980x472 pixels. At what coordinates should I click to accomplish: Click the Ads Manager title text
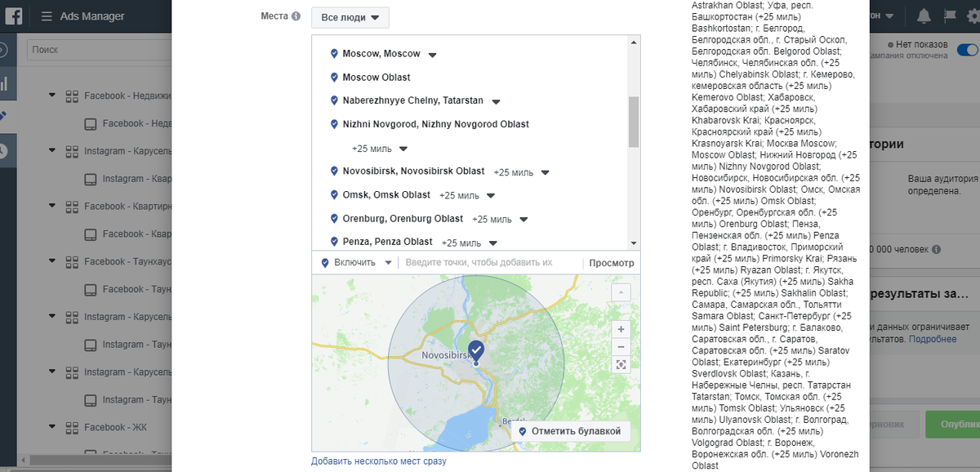92,16
